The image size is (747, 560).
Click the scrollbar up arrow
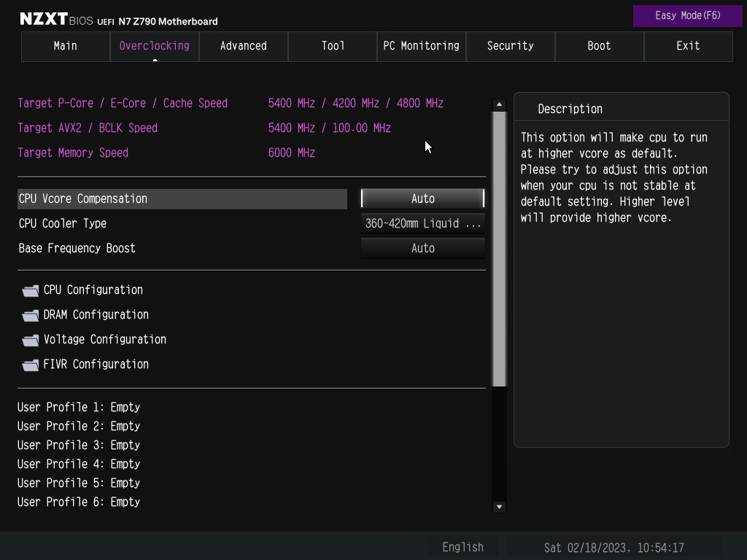point(499,104)
